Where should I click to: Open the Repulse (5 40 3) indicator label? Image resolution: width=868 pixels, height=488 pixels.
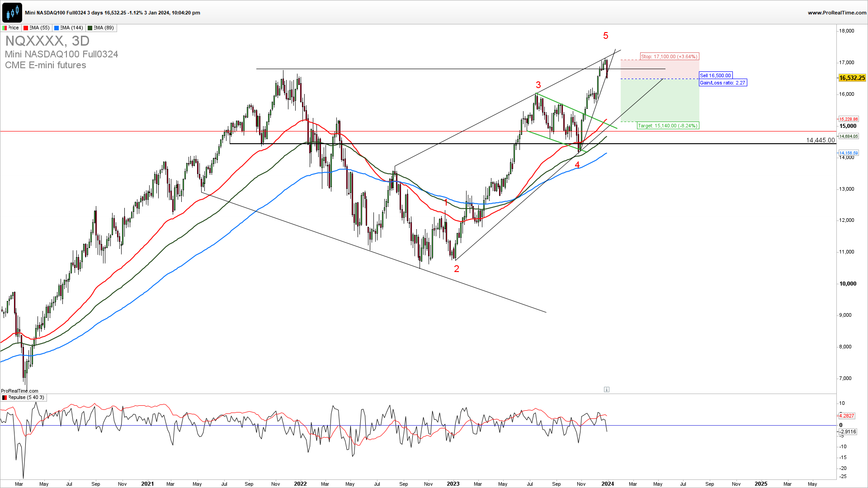(23, 398)
